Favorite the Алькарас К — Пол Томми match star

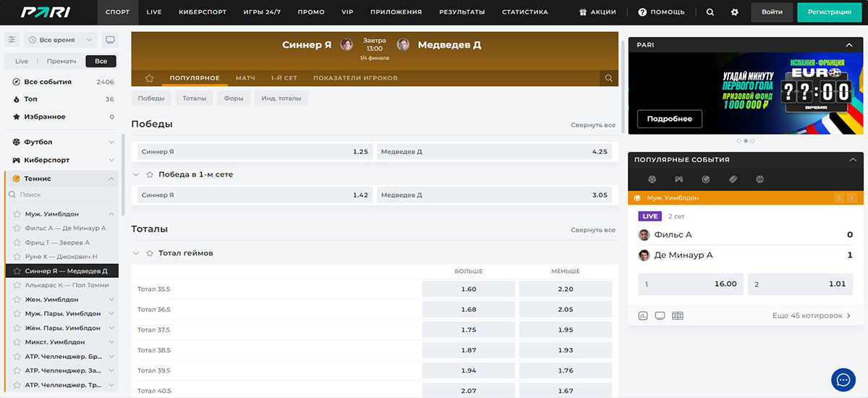pos(19,285)
